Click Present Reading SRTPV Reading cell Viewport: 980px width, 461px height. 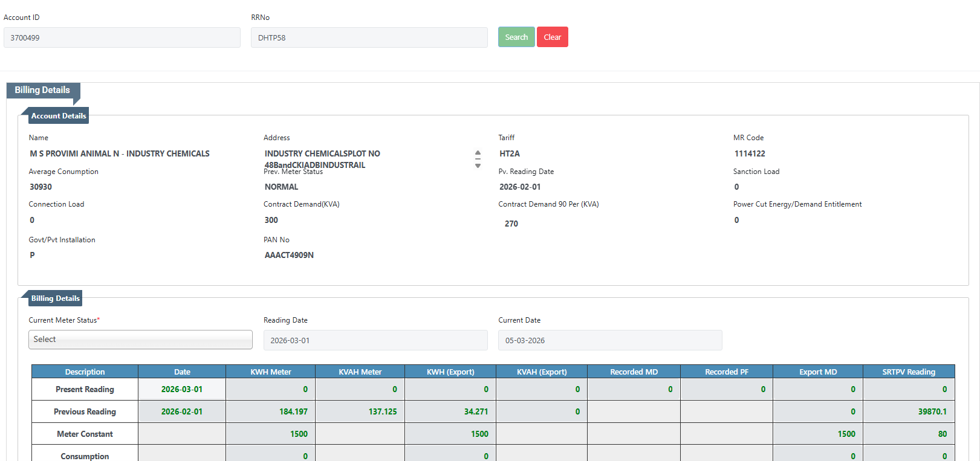tap(908, 390)
